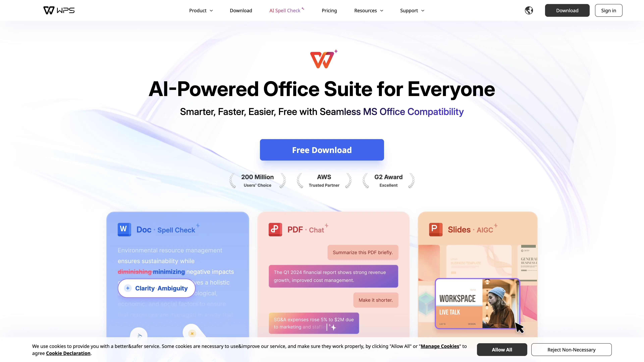Click Allow All cookies toggle button

click(x=502, y=350)
